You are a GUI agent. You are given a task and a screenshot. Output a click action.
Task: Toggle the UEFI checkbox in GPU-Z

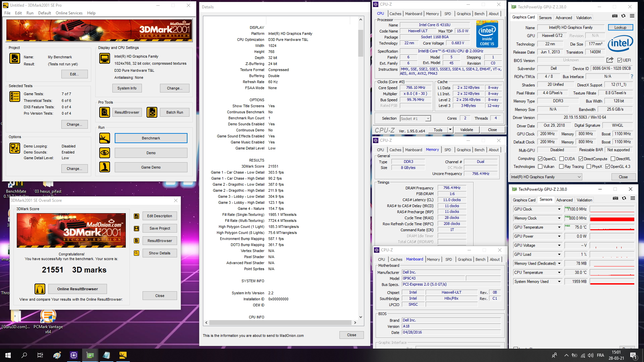[620, 60]
